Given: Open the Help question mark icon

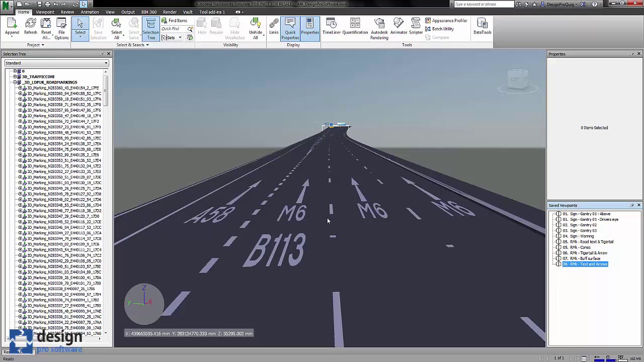Looking at the screenshot, I should [595, 4].
